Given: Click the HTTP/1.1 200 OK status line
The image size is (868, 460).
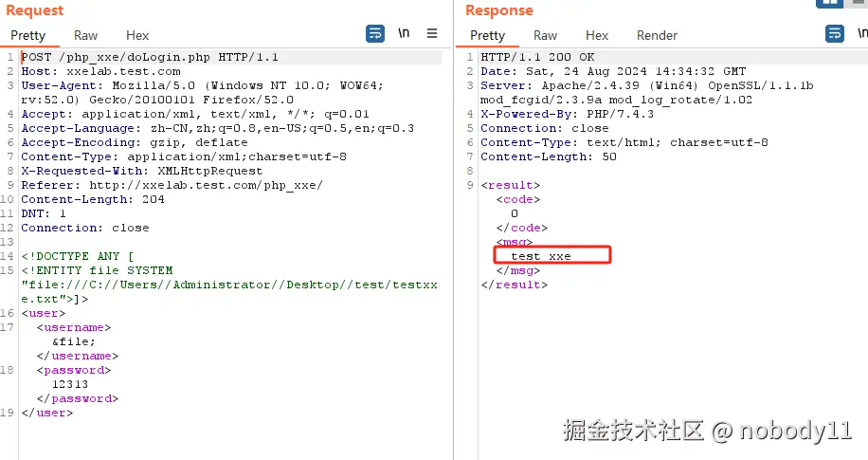Looking at the screenshot, I should 537,57.
